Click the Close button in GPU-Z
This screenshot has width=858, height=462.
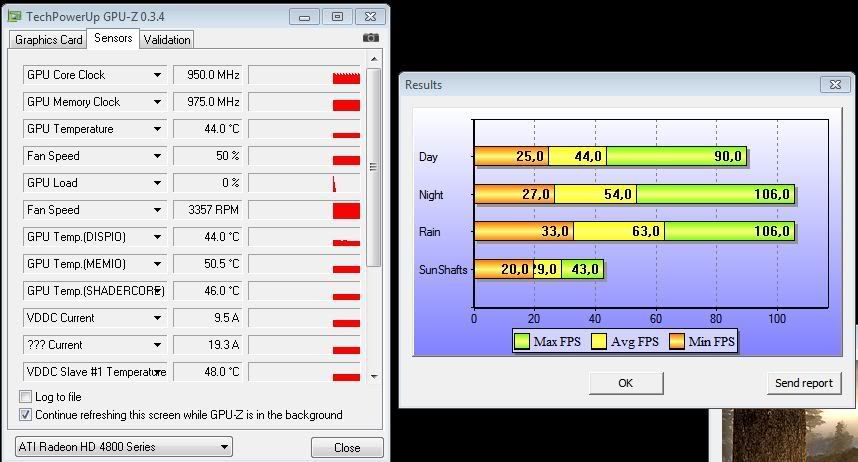[x=347, y=447]
